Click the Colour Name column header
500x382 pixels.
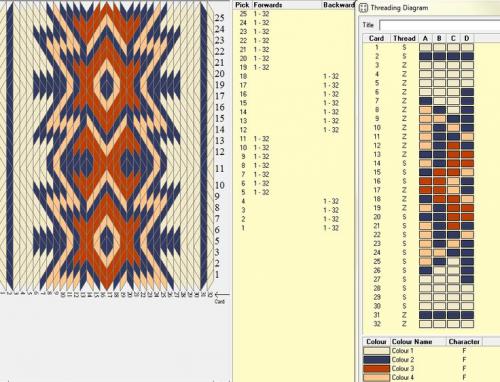412,342
